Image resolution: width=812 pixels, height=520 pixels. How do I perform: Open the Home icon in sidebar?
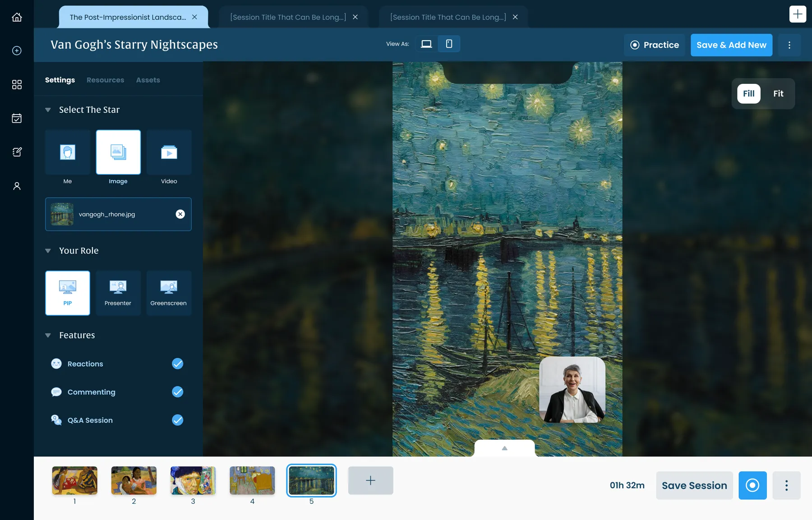(17, 17)
